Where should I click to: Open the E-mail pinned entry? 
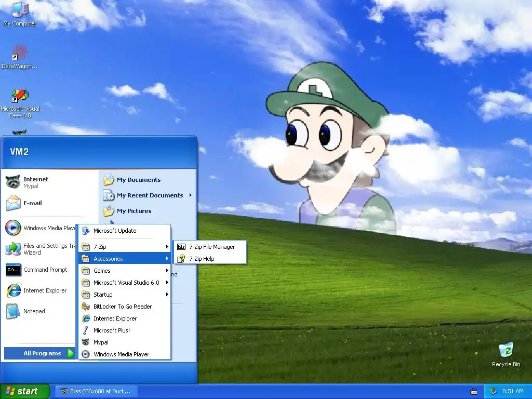(50, 203)
